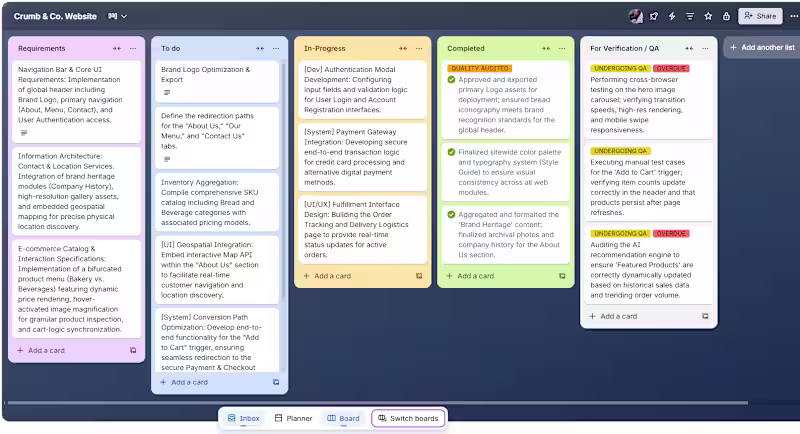The height and width of the screenshot is (434, 800).
Task: Add a card to To do list
Action: [x=184, y=382]
